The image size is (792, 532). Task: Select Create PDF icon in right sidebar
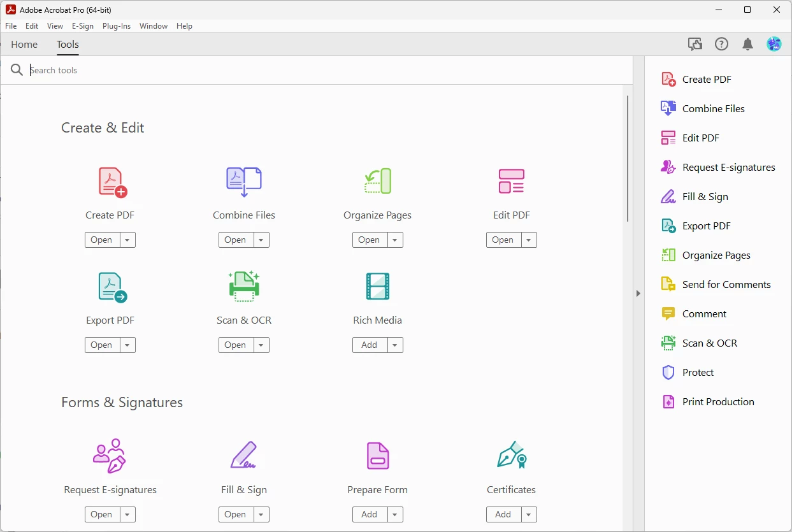point(668,80)
